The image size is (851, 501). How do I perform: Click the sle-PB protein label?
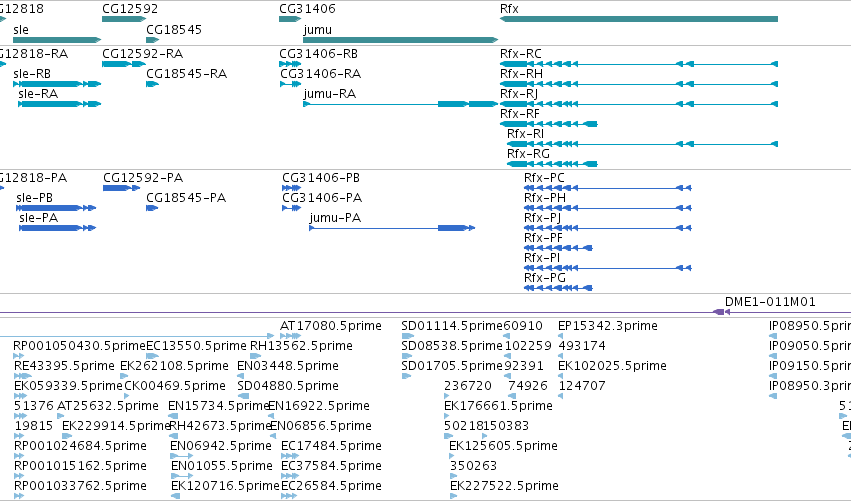point(35,198)
